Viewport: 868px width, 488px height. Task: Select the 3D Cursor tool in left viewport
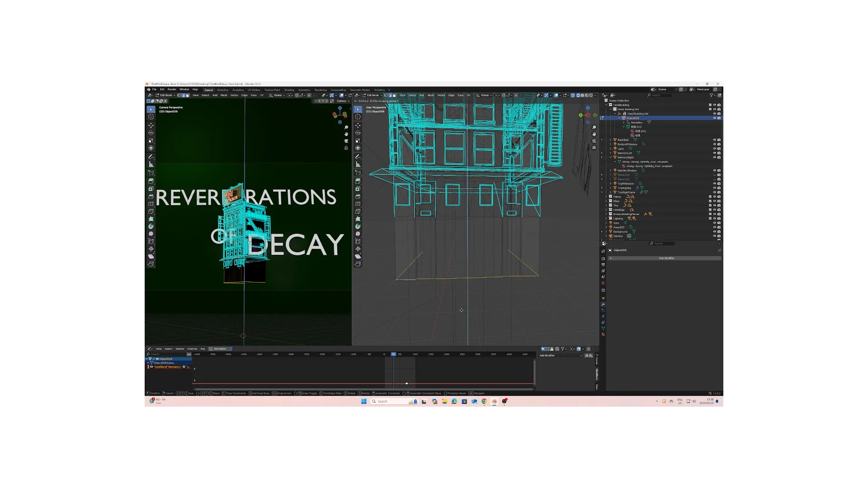[x=151, y=117]
